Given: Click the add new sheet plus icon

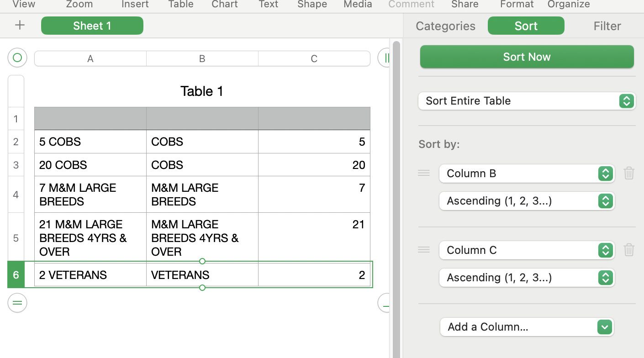Looking at the screenshot, I should pos(20,26).
